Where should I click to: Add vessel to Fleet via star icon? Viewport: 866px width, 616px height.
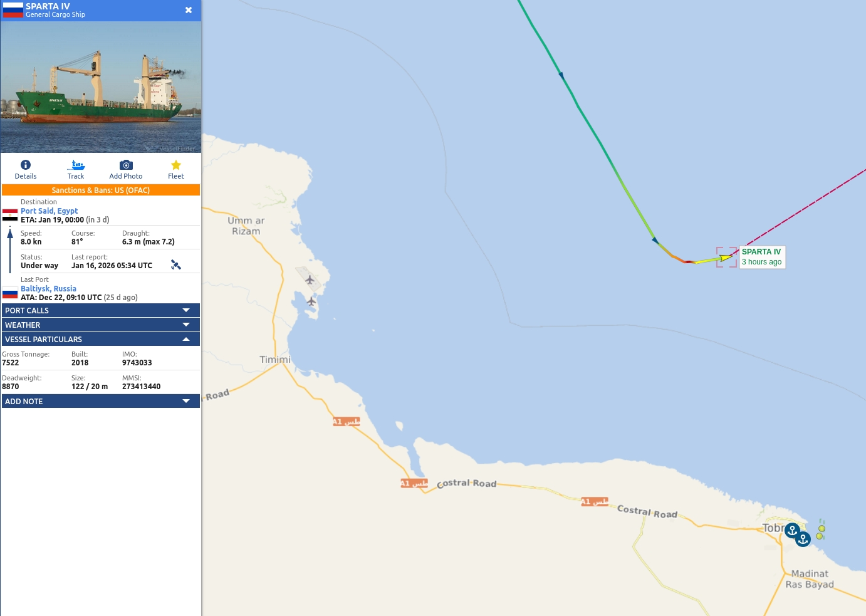point(176,165)
